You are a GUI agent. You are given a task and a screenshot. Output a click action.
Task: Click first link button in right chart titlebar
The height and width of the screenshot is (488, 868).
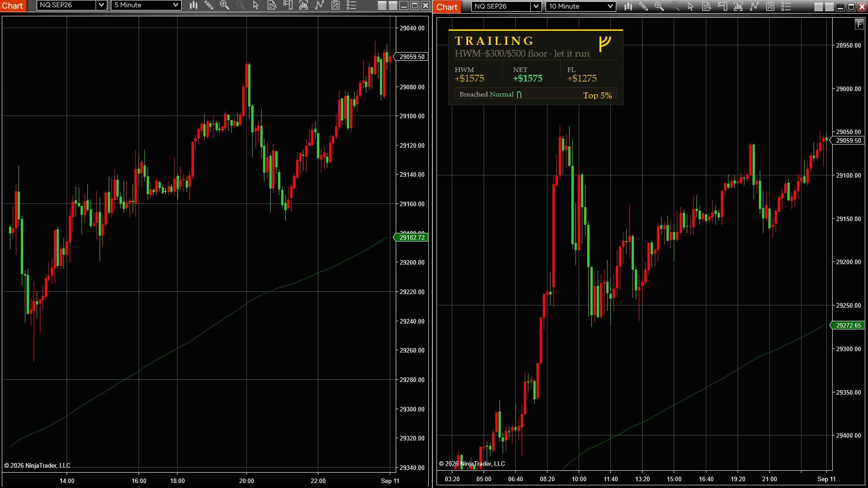coord(818,7)
